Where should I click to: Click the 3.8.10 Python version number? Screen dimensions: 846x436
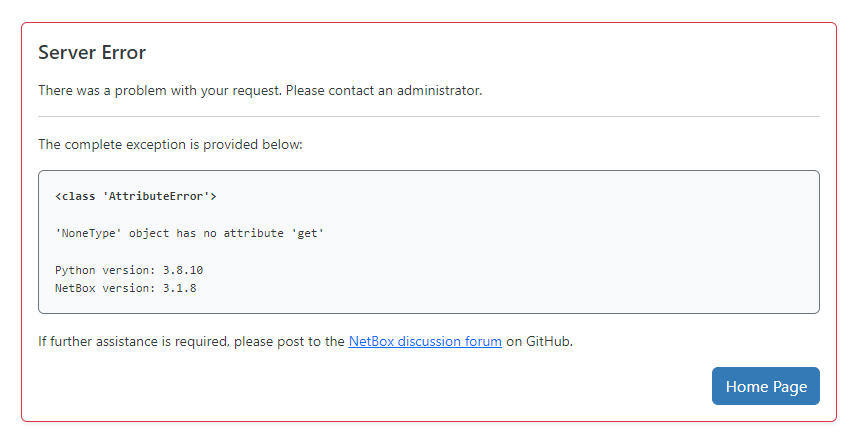coord(183,270)
